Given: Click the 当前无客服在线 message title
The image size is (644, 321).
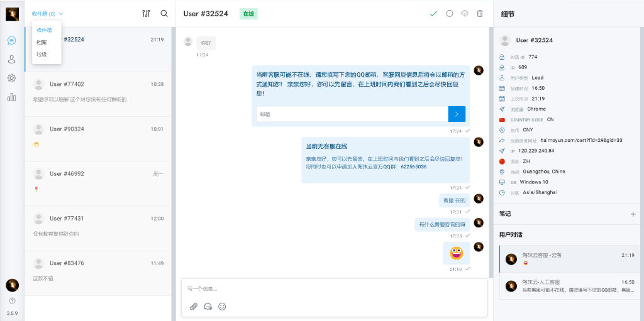Looking at the screenshot, I should 327,146.
